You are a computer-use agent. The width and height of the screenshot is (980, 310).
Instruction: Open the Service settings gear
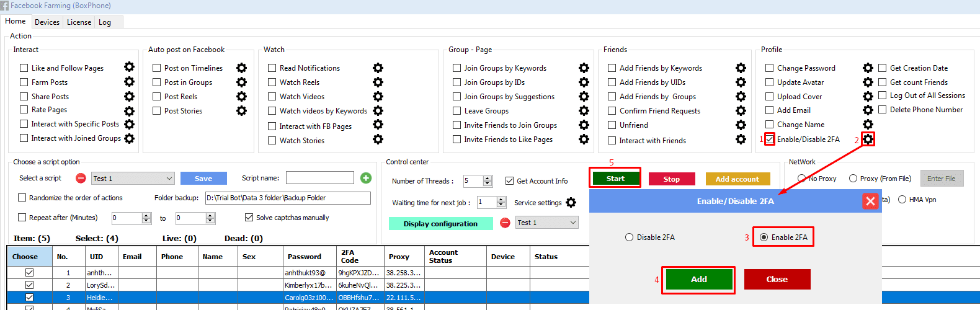[571, 202]
